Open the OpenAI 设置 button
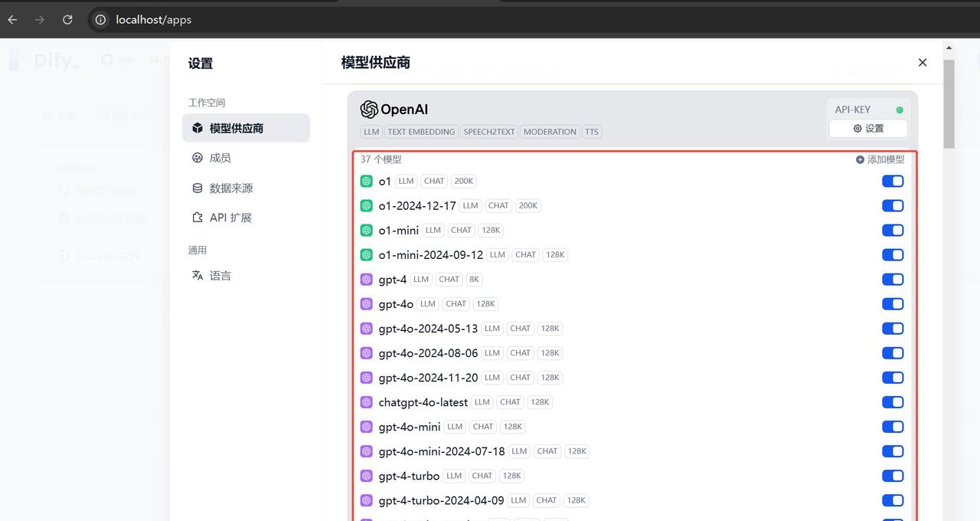Viewport: 980px width, 521px height. pyautogui.click(x=867, y=128)
